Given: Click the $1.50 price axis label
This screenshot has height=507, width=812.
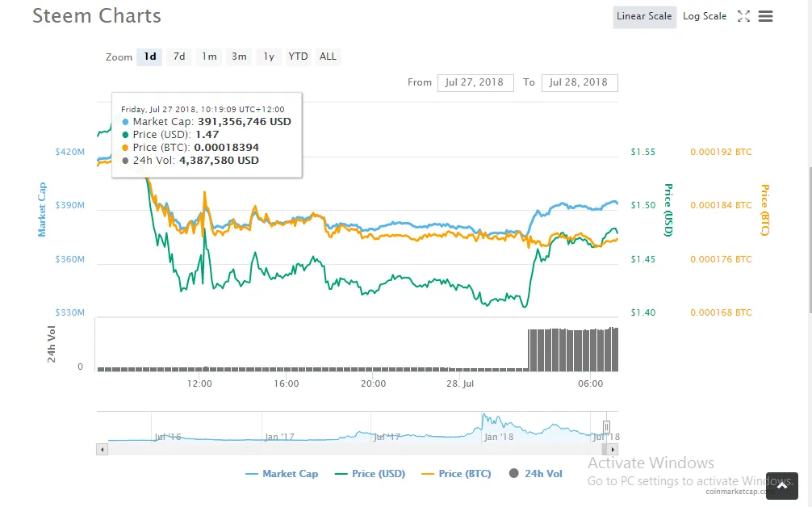Looking at the screenshot, I should pyautogui.click(x=642, y=205).
